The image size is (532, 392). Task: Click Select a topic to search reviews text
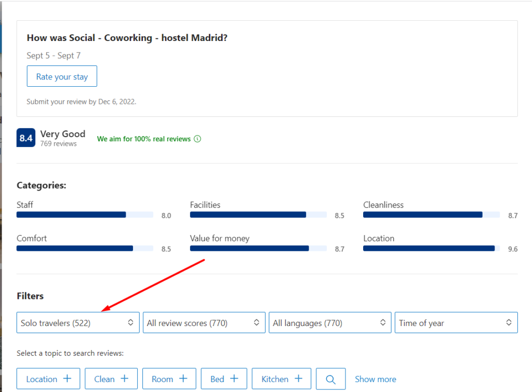point(70,354)
